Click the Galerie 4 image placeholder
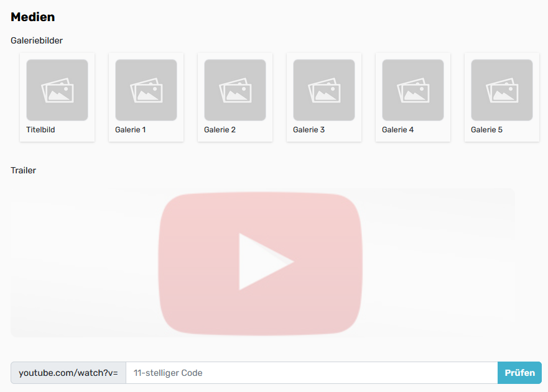548x392 pixels. coord(413,90)
